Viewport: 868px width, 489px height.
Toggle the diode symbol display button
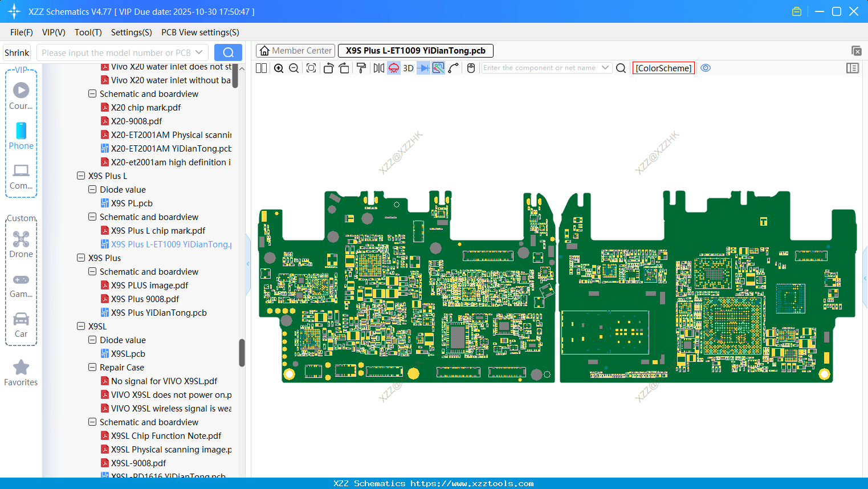(x=423, y=68)
